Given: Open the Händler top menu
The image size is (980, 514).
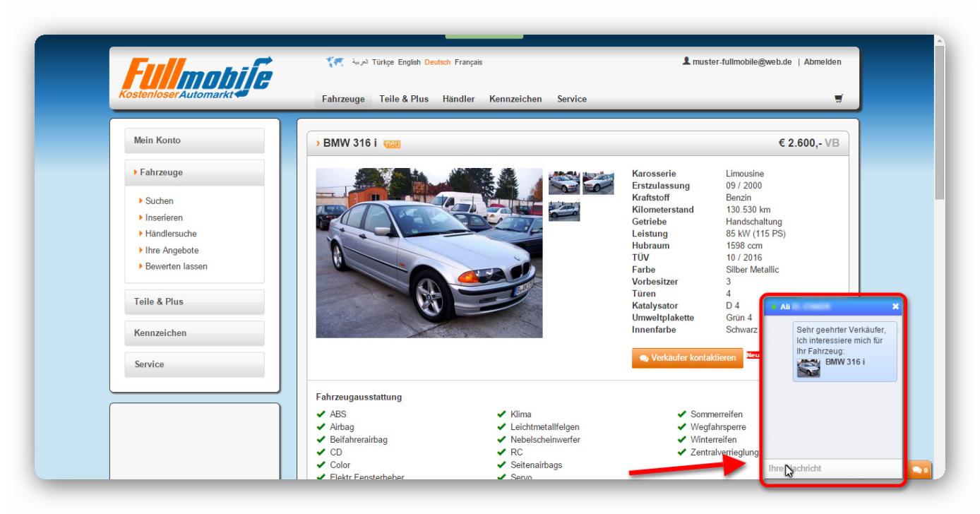Looking at the screenshot, I should click(458, 99).
